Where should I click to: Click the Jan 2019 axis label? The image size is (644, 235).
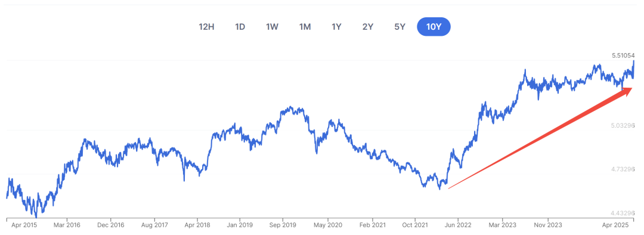coord(240,225)
